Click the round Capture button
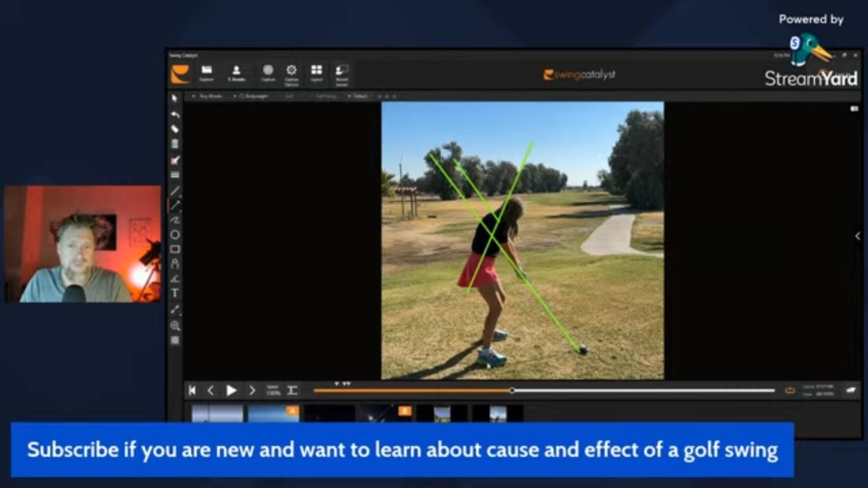 tap(268, 73)
